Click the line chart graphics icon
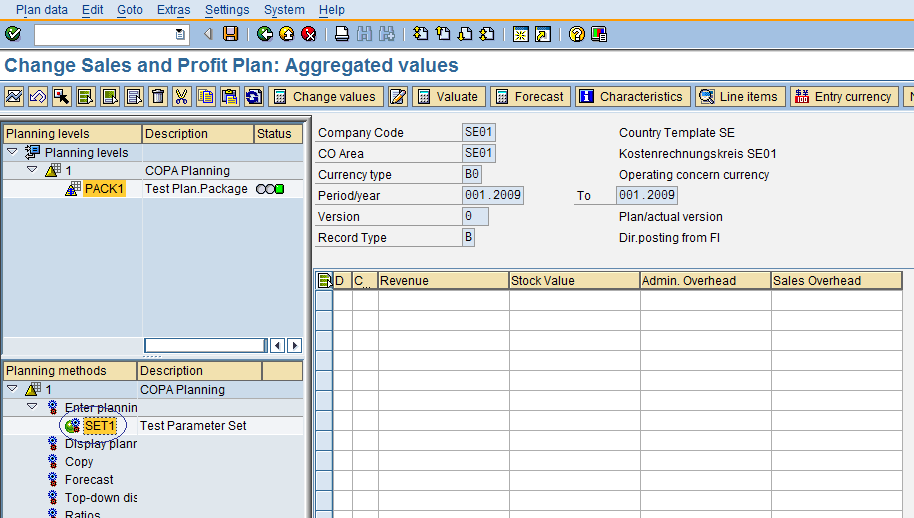914x518 pixels. coord(14,96)
